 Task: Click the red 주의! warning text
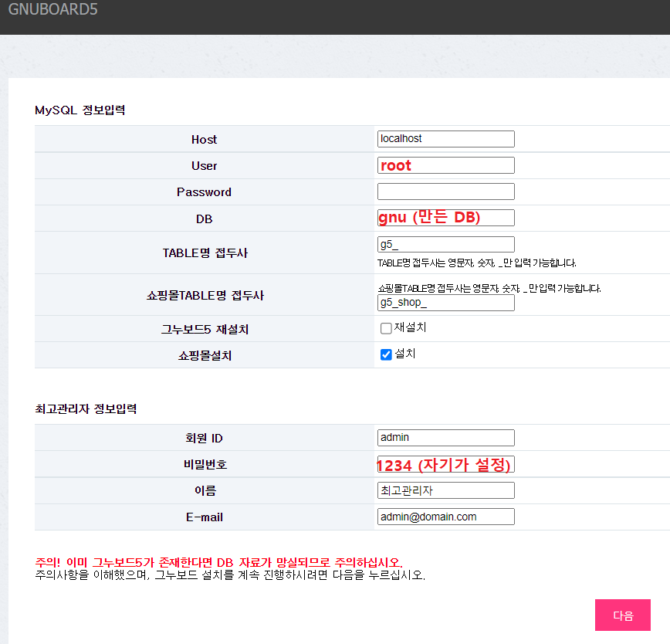coord(218,562)
